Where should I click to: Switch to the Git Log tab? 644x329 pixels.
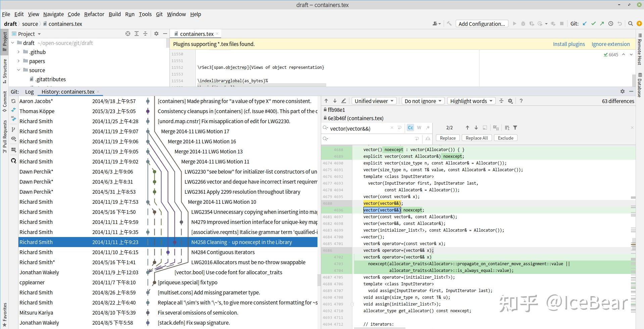[29, 92]
